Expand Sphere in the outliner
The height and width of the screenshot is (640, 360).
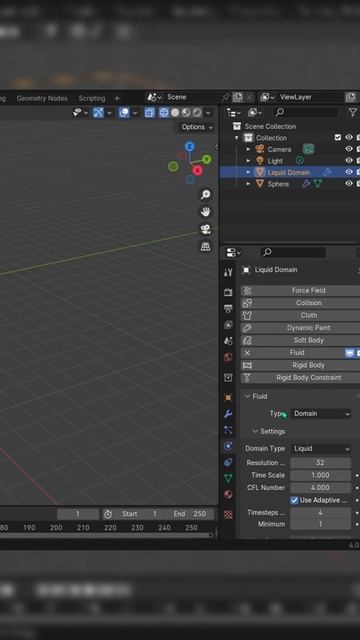click(248, 184)
